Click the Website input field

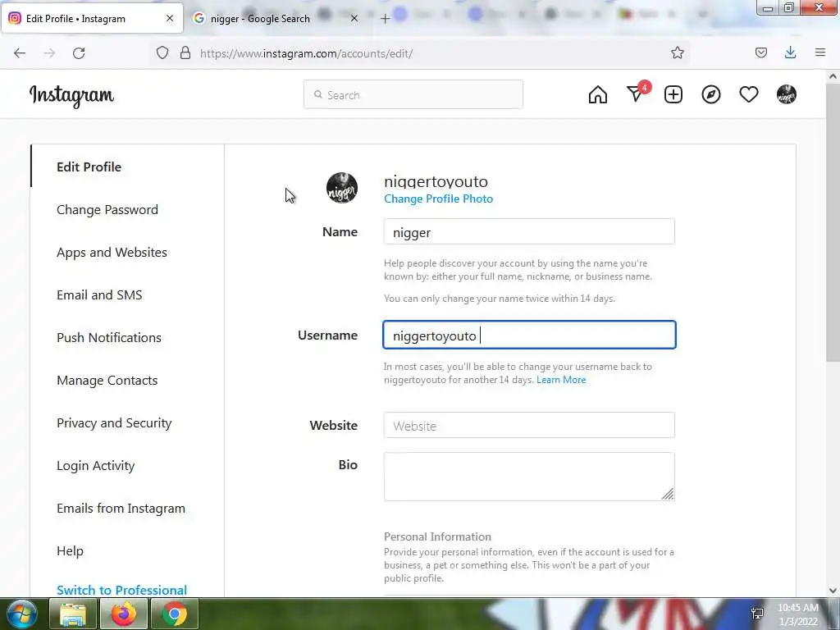tap(529, 426)
